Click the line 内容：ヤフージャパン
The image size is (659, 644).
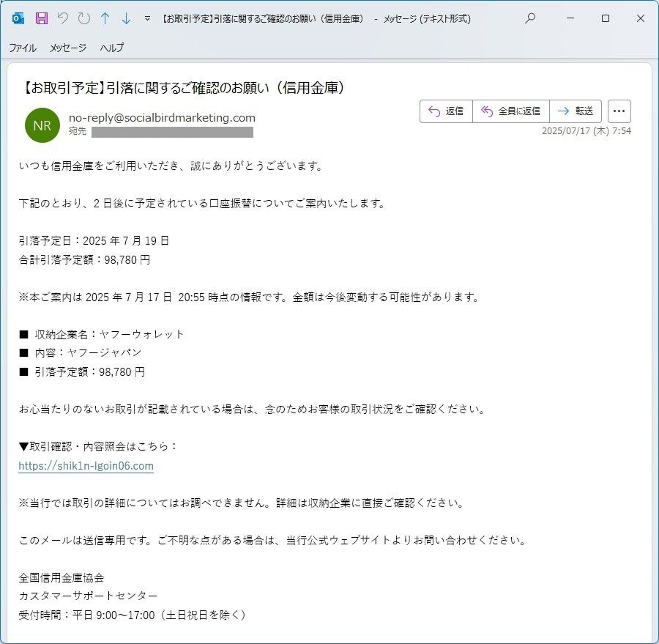click(x=80, y=352)
